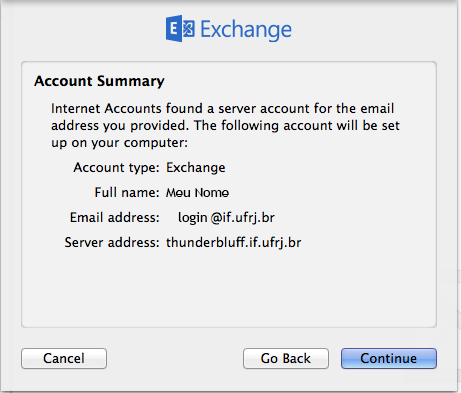Click the Internet Accounts description paragraph
Screen dimensions: 461x393
tap(225, 126)
